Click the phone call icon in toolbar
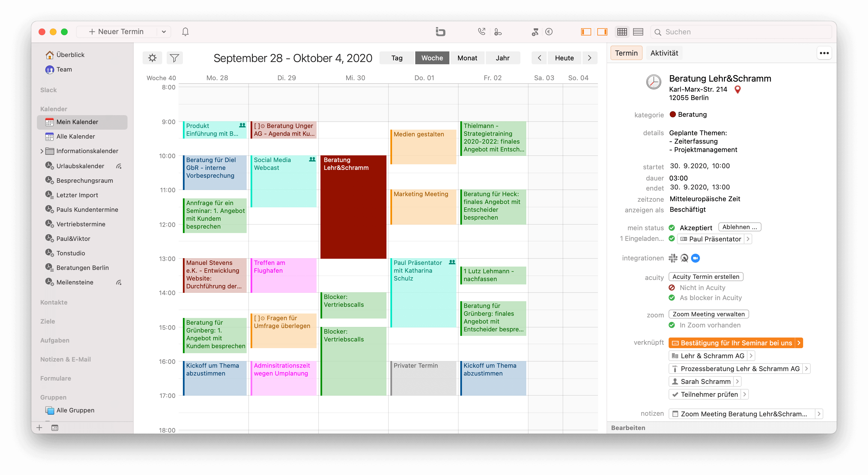Viewport: 868px width, 475px height. 482,32
